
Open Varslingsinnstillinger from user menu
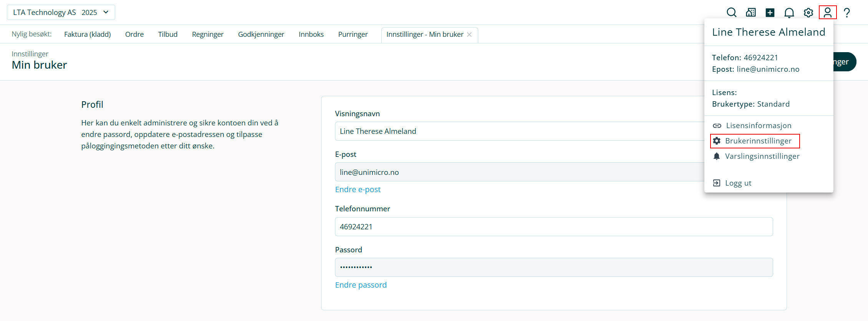click(762, 156)
